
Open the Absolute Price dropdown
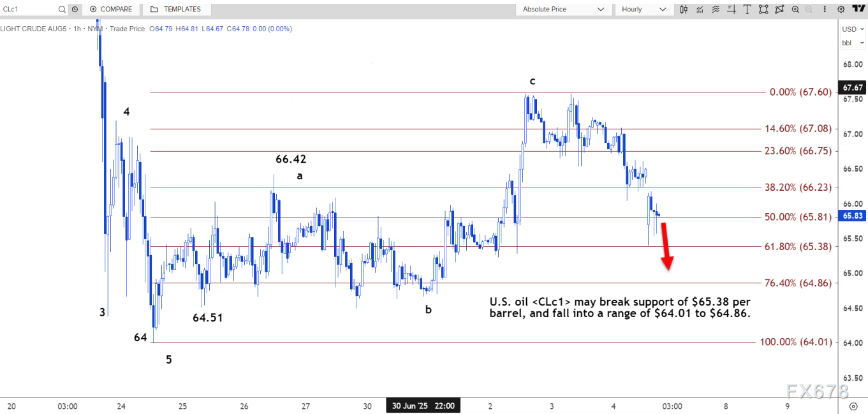click(563, 9)
